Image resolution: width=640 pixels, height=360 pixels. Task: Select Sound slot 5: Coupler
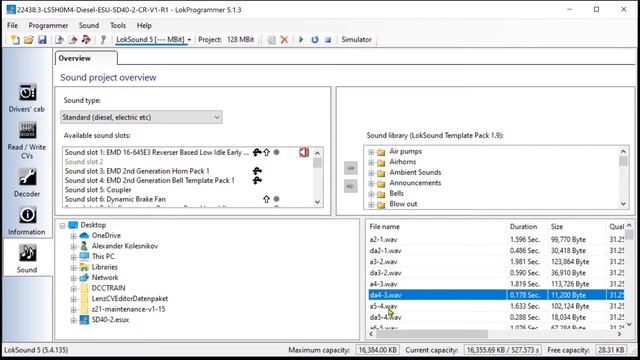coord(98,190)
